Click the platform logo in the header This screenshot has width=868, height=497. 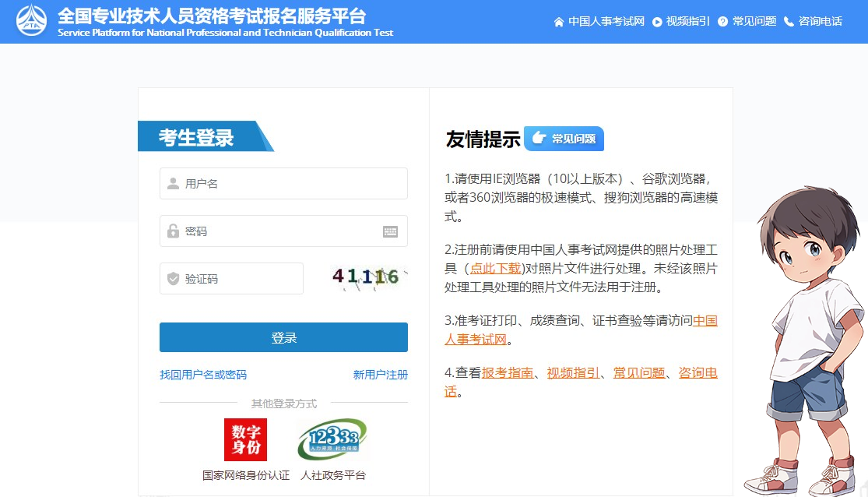[30, 21]
